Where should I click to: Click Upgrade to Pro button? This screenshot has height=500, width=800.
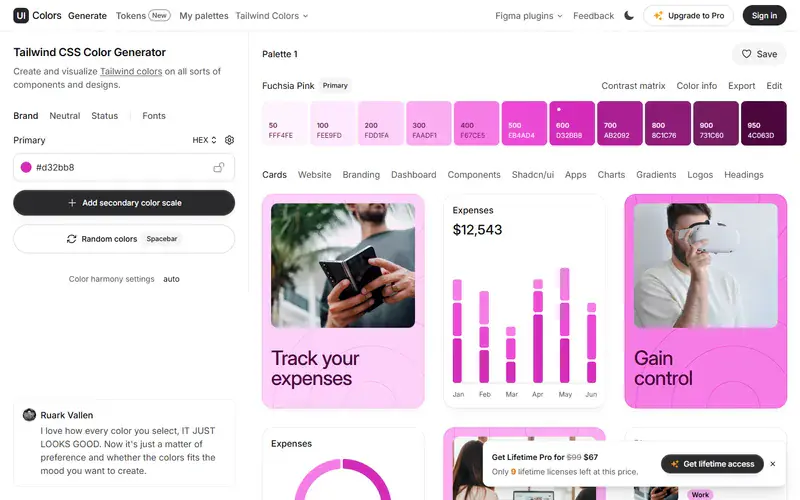(688, 15)
